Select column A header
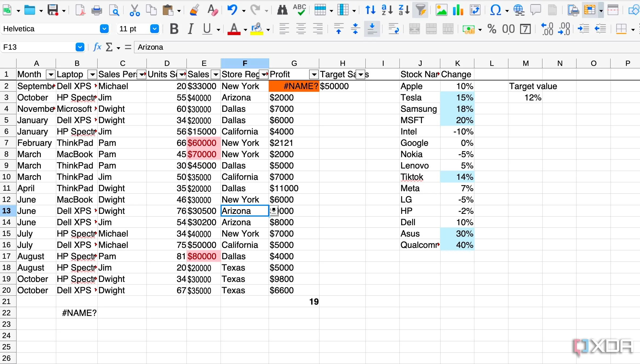The width and height of the screenshot is (640, 364). pyautogui.click(x=36, y=63)
